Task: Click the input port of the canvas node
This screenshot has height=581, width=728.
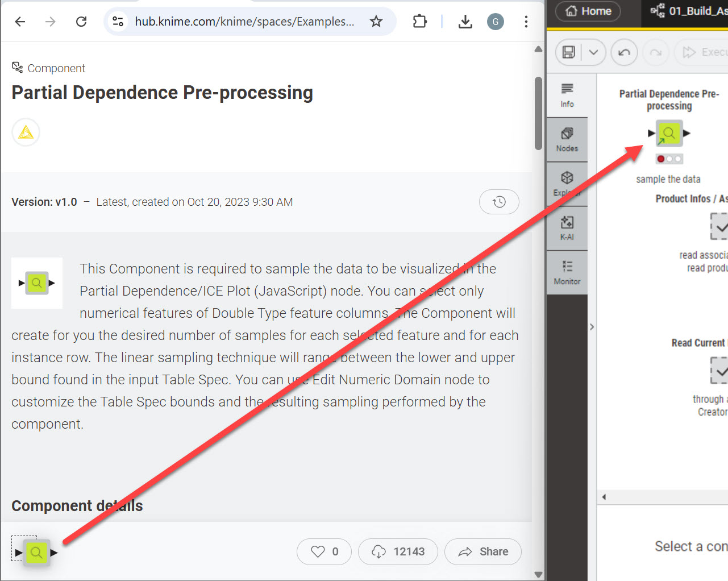Action: [x=651, y=133]
